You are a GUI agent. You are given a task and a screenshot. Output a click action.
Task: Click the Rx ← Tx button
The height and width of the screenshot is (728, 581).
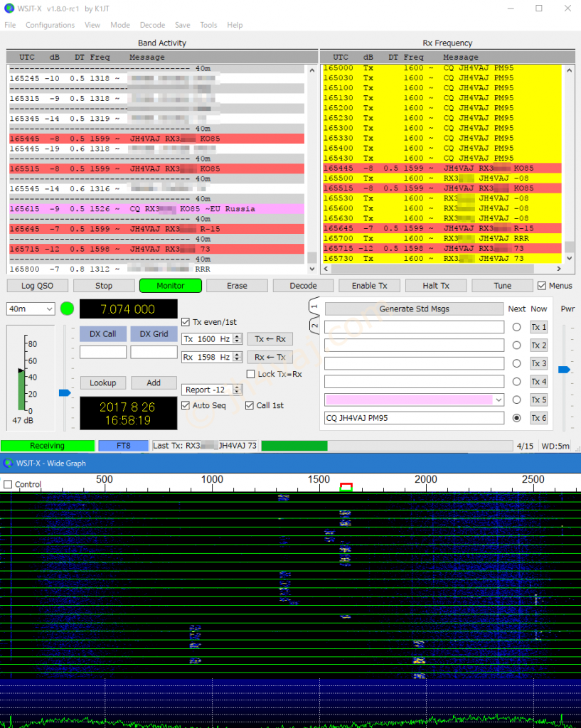(270, 357)
